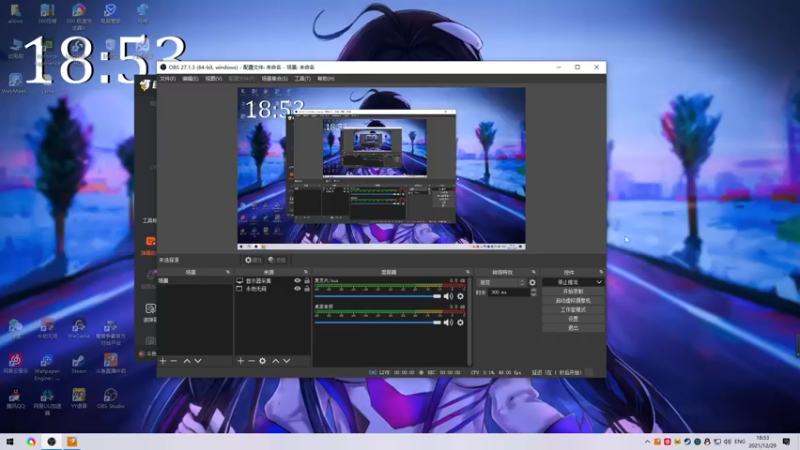800x450 pixels.
Task: Open the 视图(V) menu
Action: pos(213,79)
